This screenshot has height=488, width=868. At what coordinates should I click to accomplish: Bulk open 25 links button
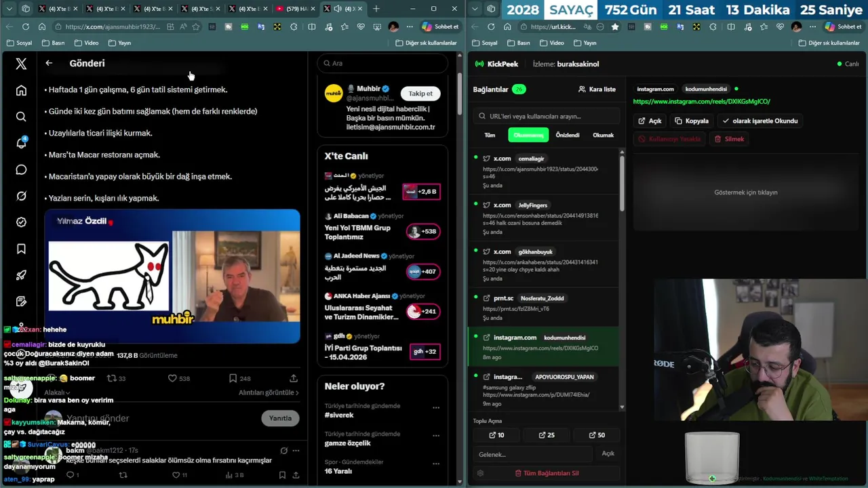pyautogui.click(x=546, y=435)
